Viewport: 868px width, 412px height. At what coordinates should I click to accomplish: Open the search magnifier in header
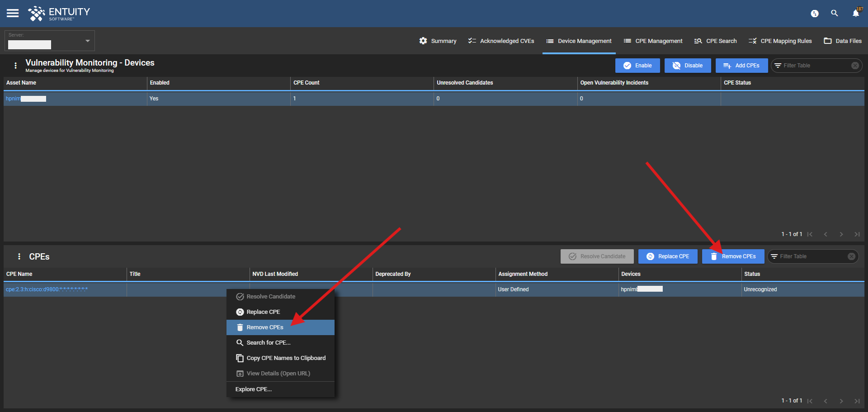pos(835,13)
